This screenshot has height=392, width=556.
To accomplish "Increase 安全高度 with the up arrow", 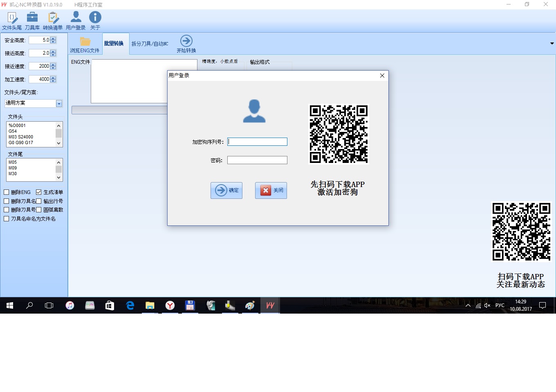I will pyautogui.click(x=53, y=38).
